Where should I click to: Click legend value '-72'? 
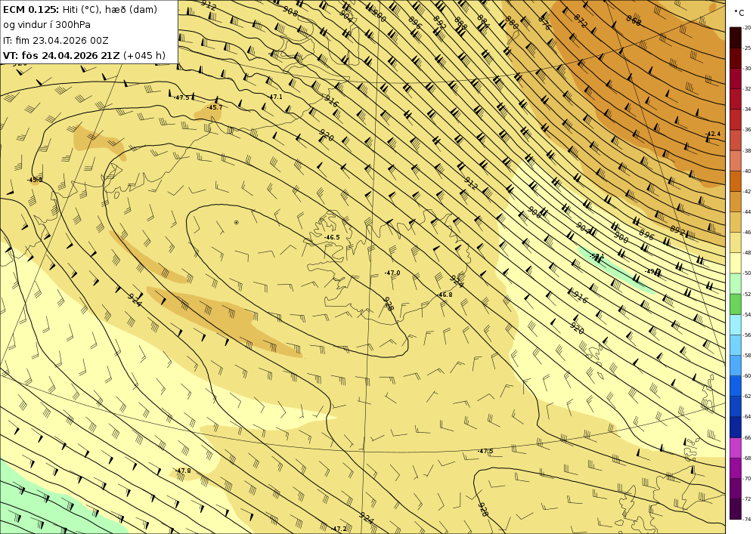748,499
